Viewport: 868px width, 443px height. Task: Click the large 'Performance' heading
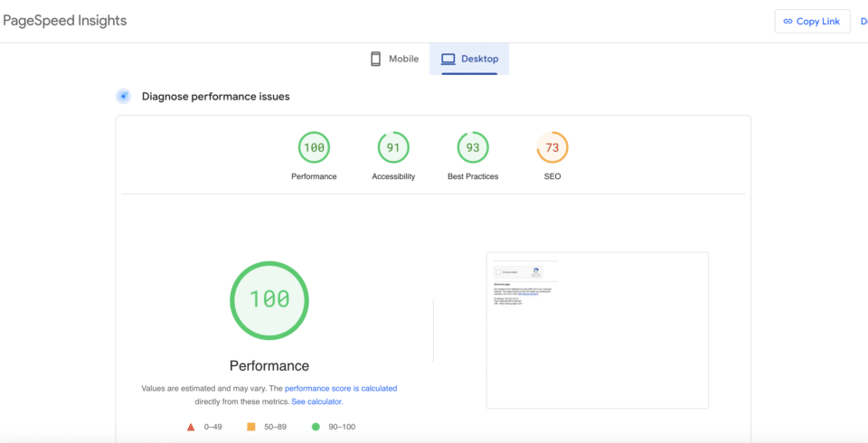point(269,366)
